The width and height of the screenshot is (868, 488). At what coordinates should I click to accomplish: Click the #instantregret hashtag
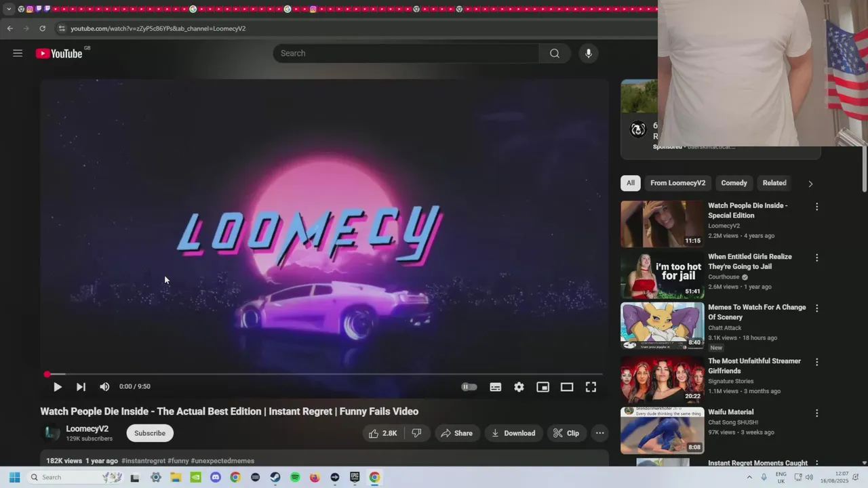pyautogui.click(x=143, y=461)
